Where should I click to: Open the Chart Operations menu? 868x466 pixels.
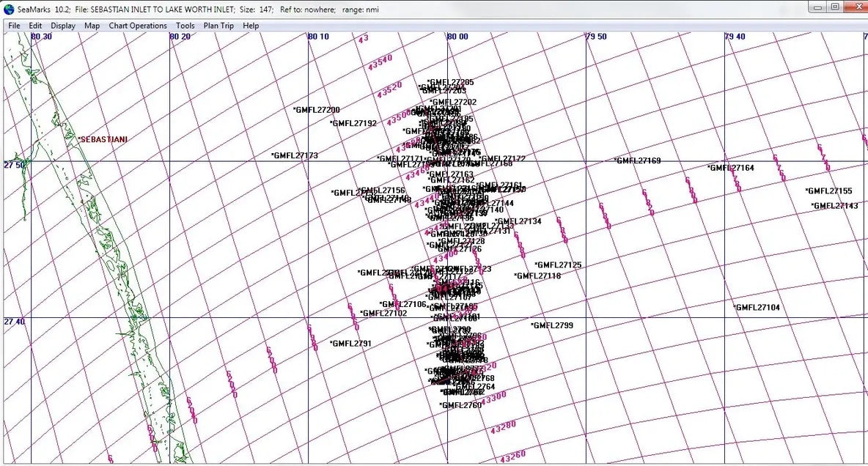[x=138, y=26]
